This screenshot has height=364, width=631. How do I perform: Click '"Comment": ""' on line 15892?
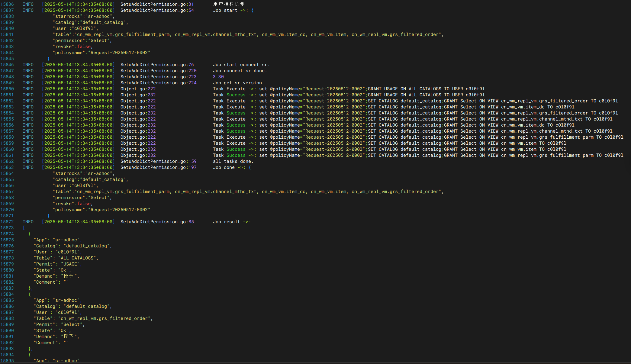click(x=51, y=343)
